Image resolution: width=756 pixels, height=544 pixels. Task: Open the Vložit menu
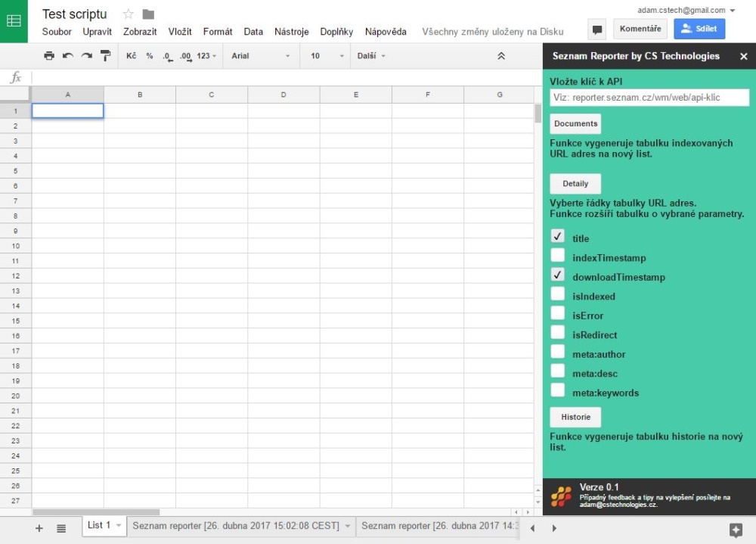(x=180, y=32)
